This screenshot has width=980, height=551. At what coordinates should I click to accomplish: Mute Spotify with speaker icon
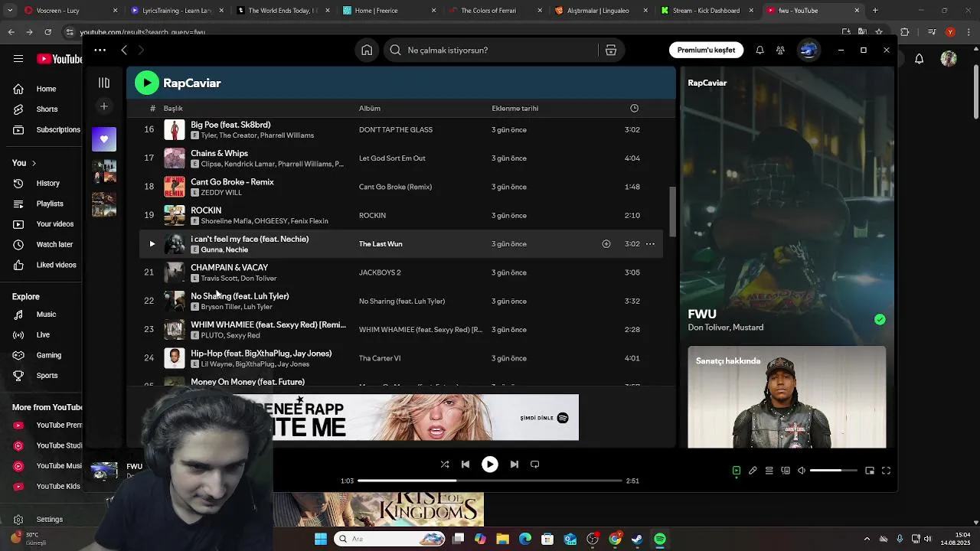point(802,471)
